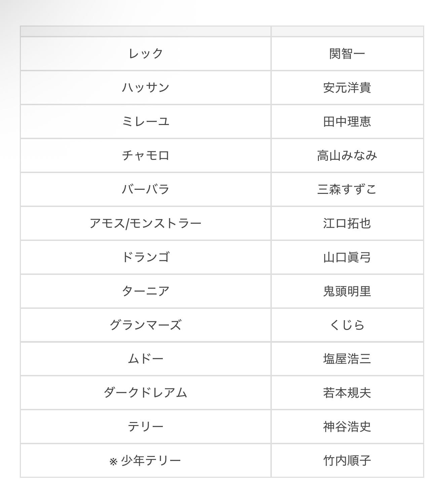Viewport: 444px width, 504px height.
Task: Select the 若本規夫 cell
Action: pos(347,393)
